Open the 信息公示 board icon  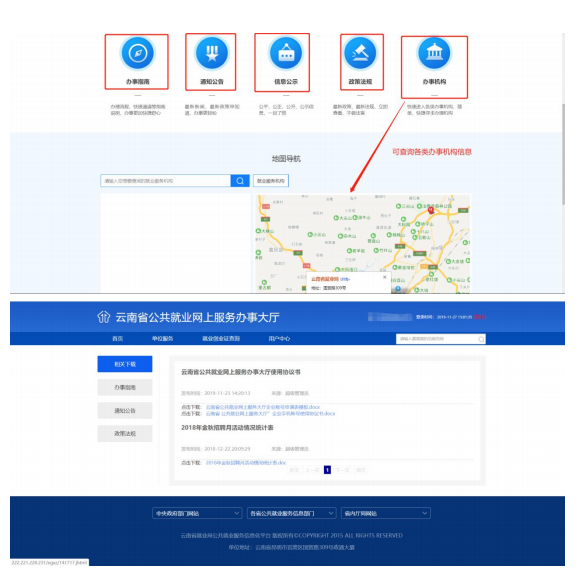click(286, 53)
